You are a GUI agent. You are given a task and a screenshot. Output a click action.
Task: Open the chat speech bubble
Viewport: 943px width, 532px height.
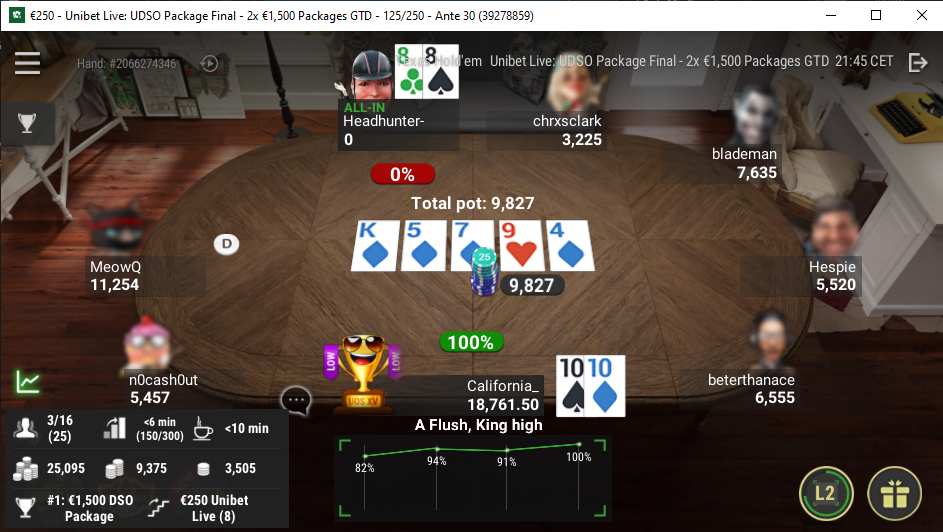coord(296,400)
